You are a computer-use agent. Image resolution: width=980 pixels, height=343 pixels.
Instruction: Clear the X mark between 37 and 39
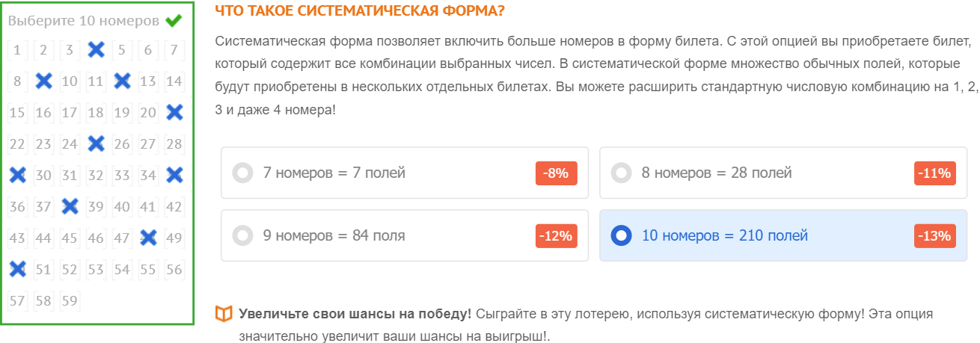tap(70, 206)
